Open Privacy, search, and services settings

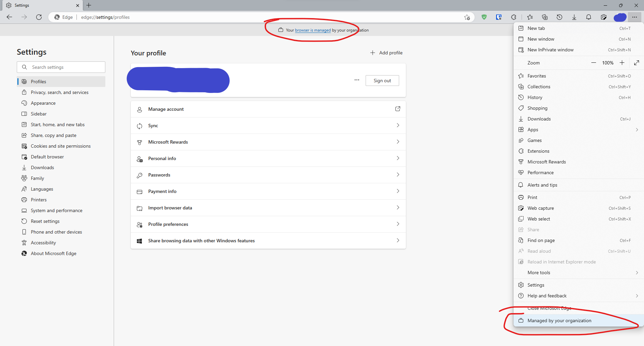click(x=61, y=92)
